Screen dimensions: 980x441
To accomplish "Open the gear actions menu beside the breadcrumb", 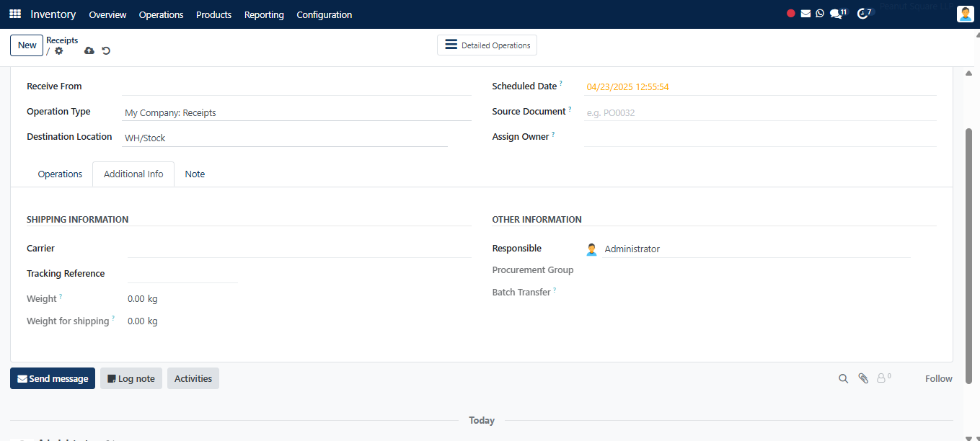I will 59,50.
